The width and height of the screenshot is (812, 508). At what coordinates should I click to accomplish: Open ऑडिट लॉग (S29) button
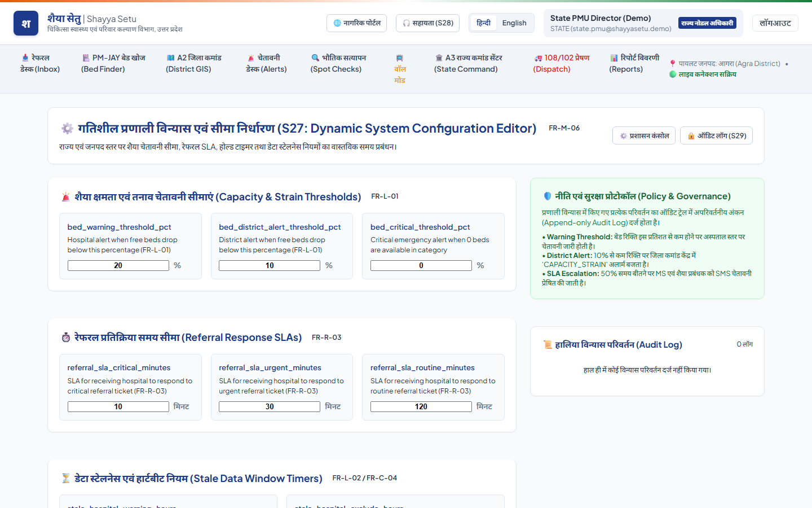(716, 136)
